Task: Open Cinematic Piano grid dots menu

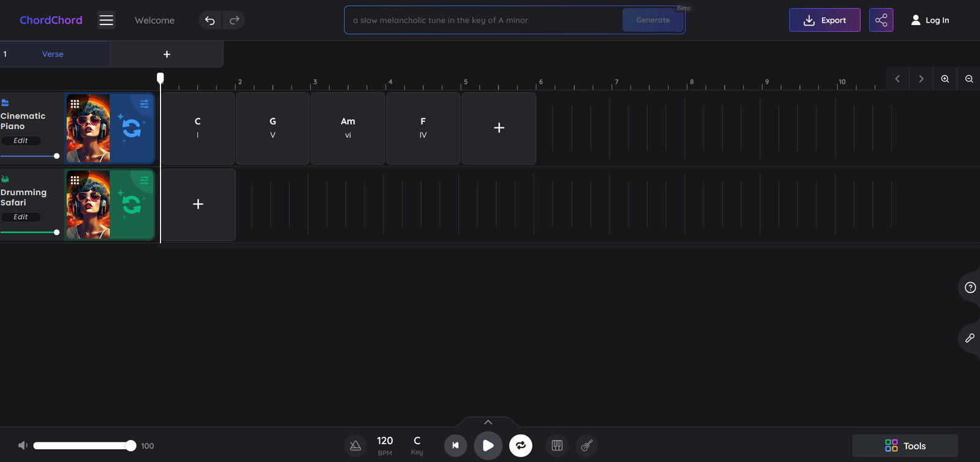Action: point(75,104)
